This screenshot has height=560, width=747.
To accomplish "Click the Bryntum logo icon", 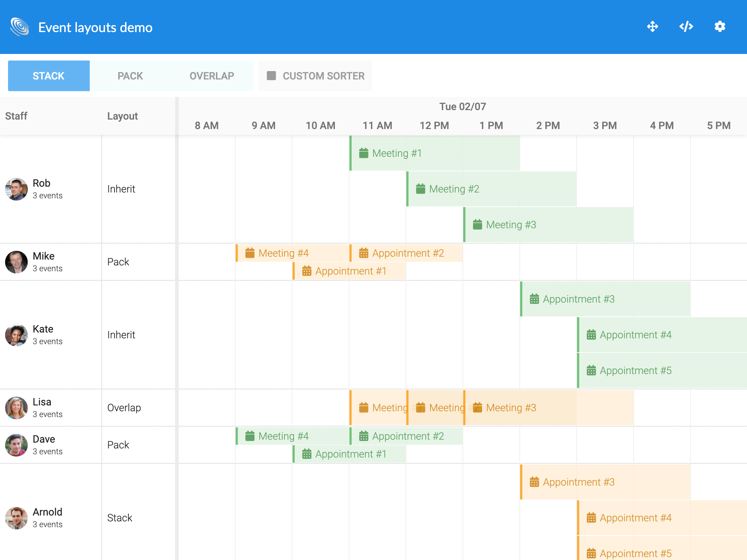I will pos(20,27).
